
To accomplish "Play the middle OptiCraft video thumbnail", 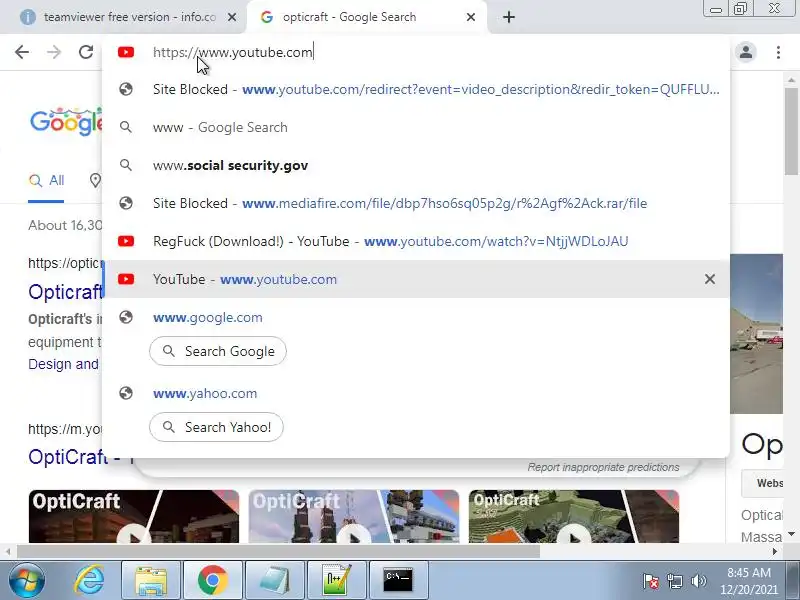I will 354,516.
